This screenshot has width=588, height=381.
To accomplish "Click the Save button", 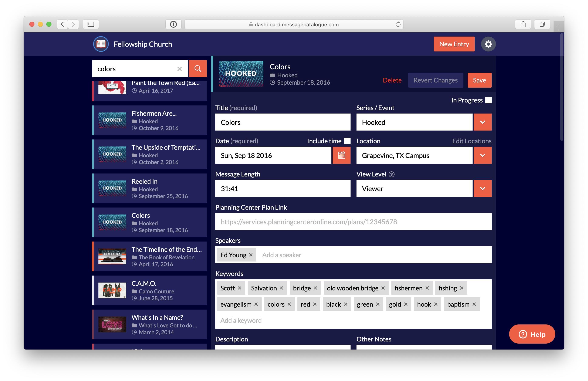I will pyautogui.click(x=480, y=80).
